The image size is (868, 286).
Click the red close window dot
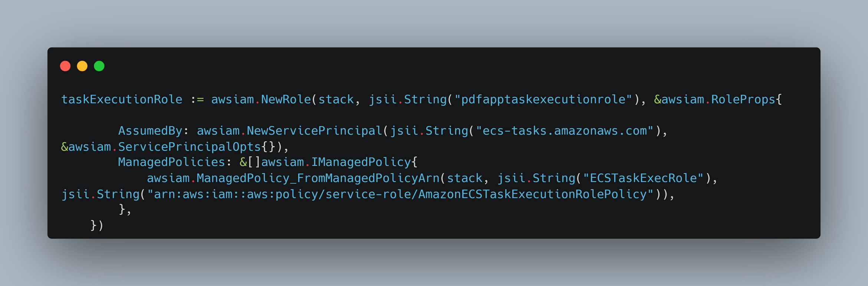click(65, 66)
